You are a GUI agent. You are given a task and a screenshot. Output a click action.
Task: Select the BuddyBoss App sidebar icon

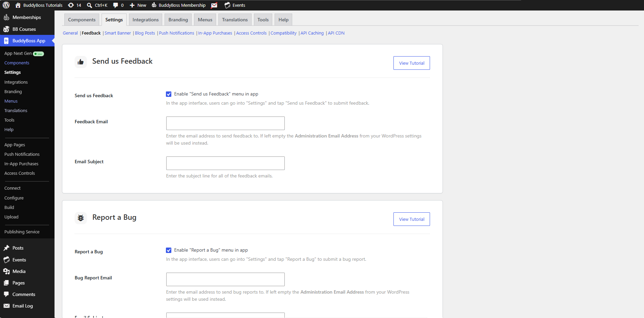[6, 41]
